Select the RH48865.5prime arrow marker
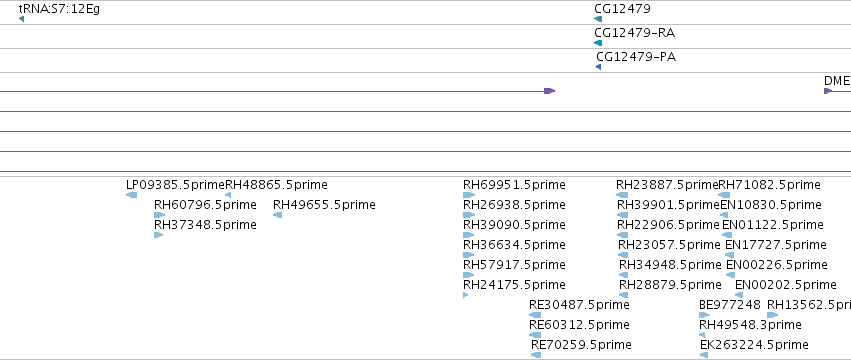 pyautogui.click(x=228, y=195)
